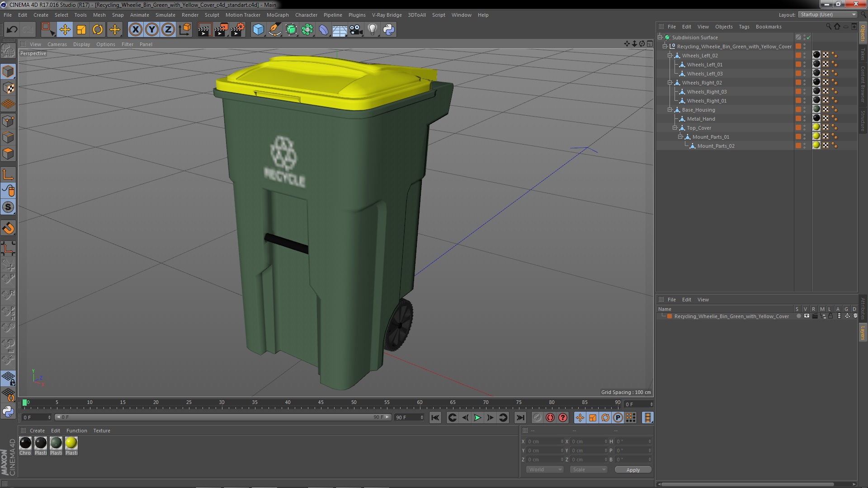
Task: Toggle Z-axis lock button
Action: click(168, 30)
